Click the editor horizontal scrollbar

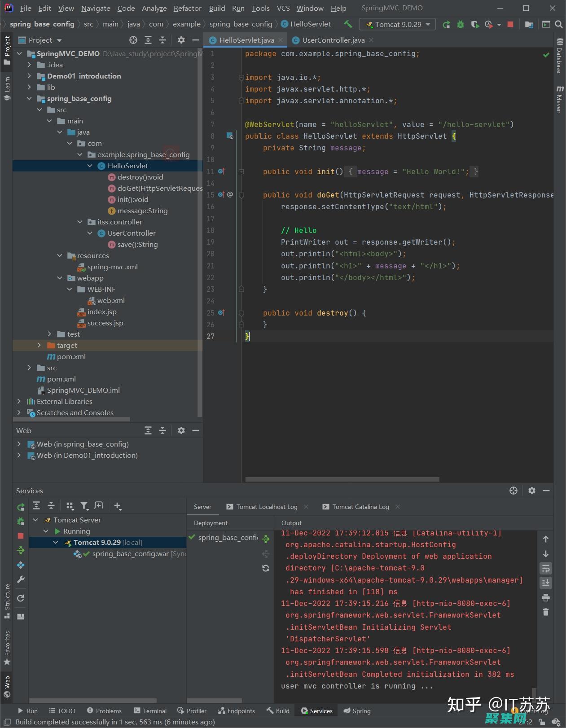coord(342,479)
